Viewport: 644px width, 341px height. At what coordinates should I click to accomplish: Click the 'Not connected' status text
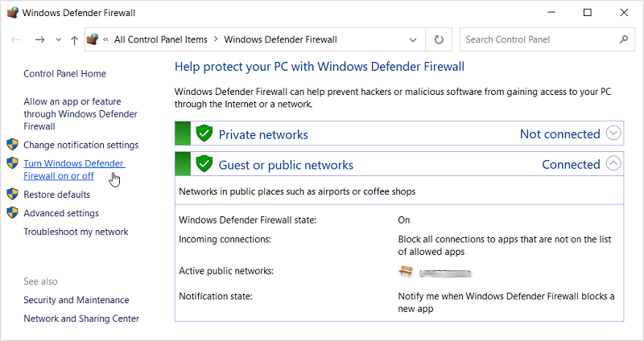tap(560, 134)
